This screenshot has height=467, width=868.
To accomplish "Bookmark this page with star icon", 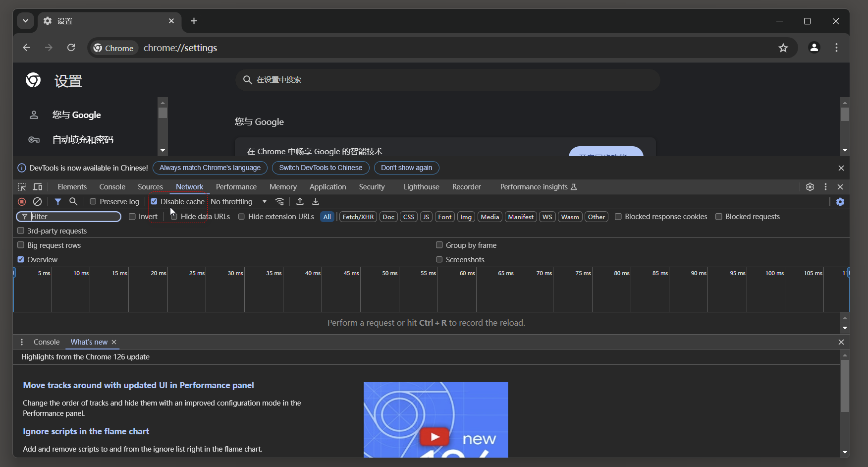I will (x=783, y=48).
